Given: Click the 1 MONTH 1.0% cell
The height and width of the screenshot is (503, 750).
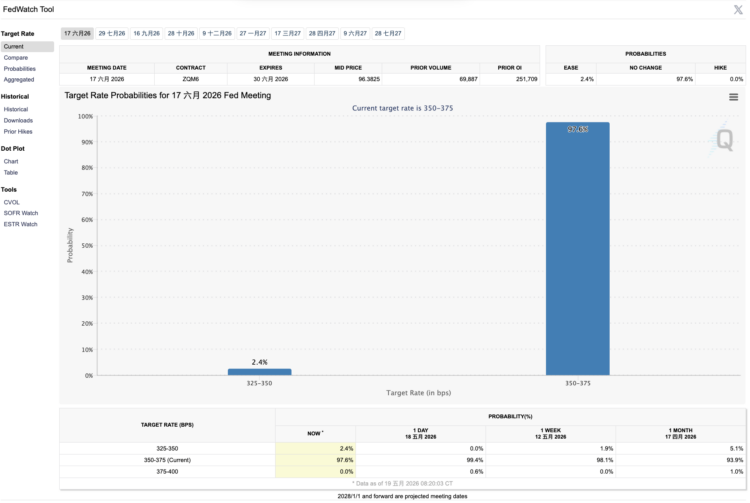Looking at the screenshot, I should click(681, 472).
